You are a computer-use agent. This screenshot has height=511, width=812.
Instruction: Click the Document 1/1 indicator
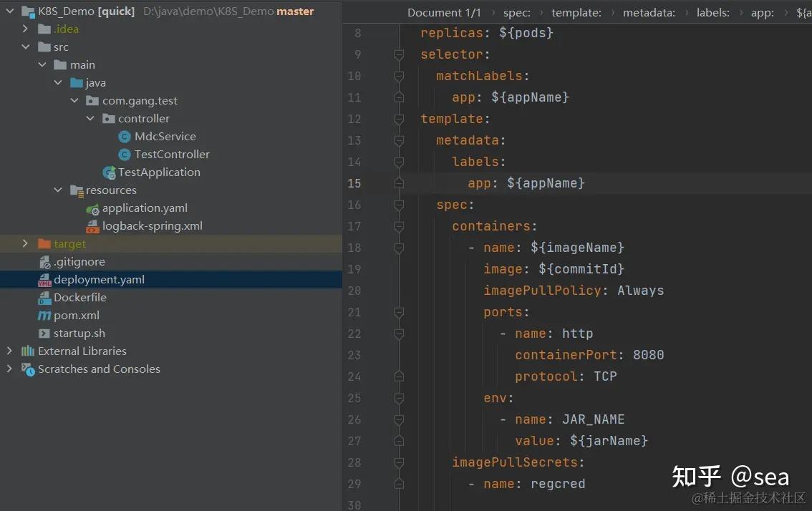[444, 12]
